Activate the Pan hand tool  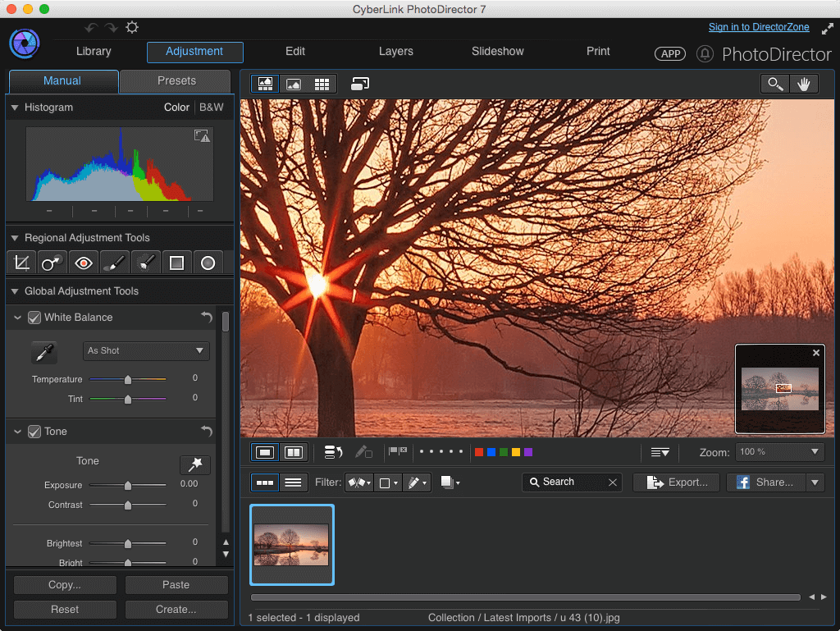pyautogui.click(x=804, y=84)
